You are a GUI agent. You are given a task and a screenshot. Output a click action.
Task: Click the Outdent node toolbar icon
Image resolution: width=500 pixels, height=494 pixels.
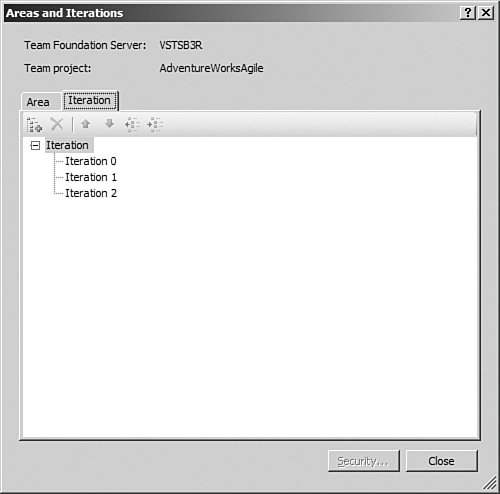132,124
